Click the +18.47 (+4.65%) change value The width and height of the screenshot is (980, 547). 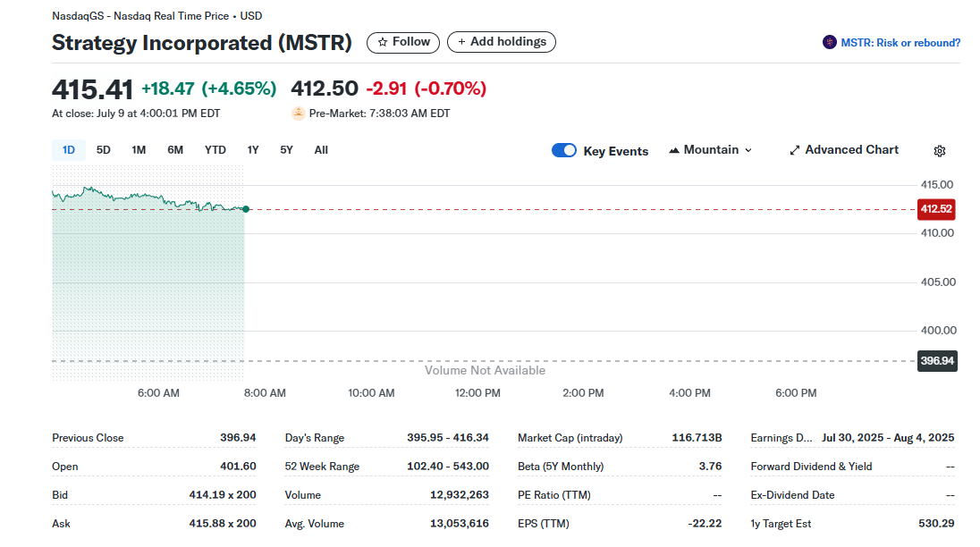tap(208, 88)
